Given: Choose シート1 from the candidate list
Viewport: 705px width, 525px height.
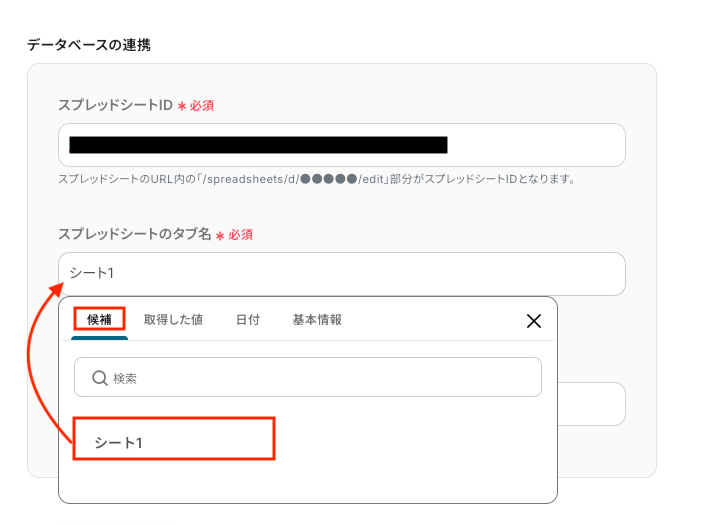Looking at the screenshot, I should point(174,439).
